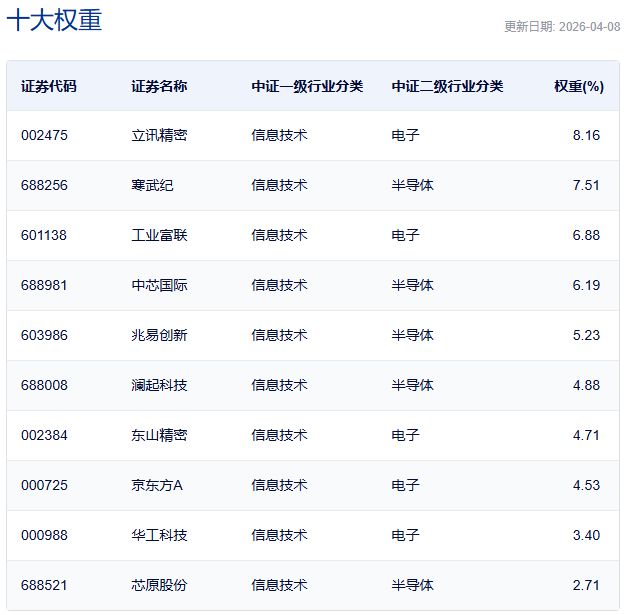The height and width of the screenshot is (615, 626).
Task: Click stock code 000988
Action: [44, 535]
